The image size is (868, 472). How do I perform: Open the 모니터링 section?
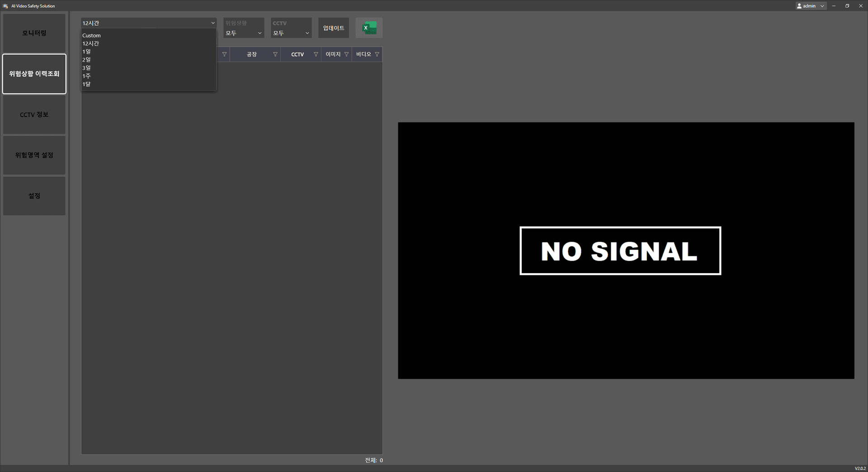tap(34, 33)
